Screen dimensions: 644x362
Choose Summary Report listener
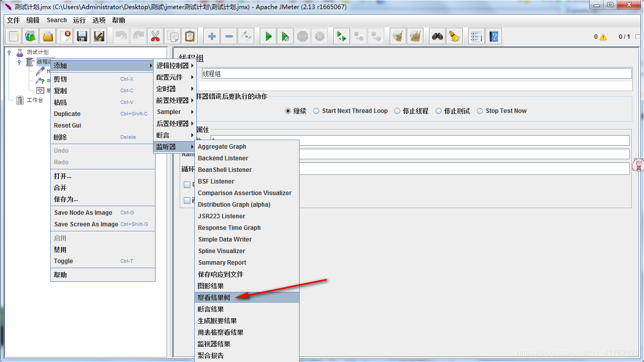tap(247, 263)
